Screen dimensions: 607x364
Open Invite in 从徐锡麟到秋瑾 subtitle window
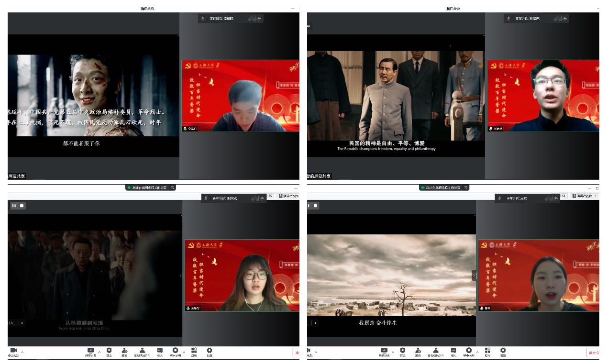(124, 352)
